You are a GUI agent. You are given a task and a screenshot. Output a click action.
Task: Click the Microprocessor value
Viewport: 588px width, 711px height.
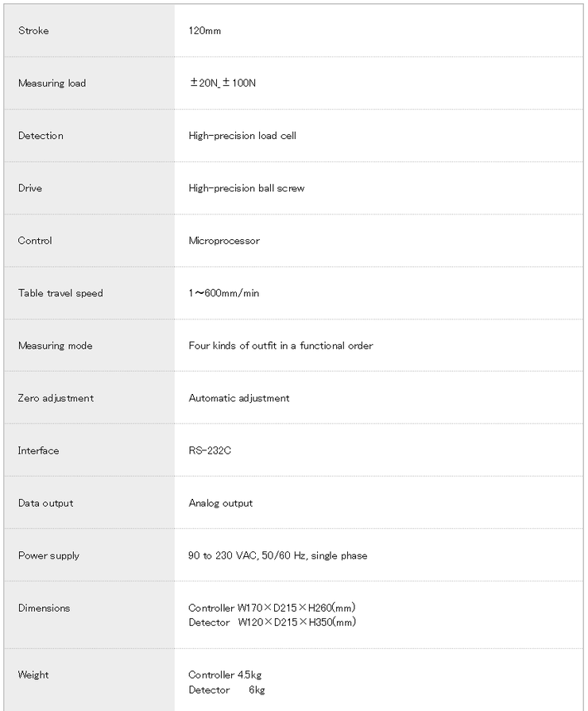point(224,241)
